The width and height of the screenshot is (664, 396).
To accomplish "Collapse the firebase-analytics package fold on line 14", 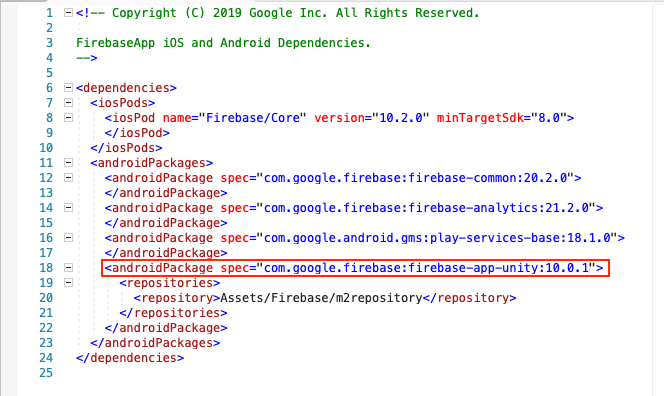I will (68, 208).
